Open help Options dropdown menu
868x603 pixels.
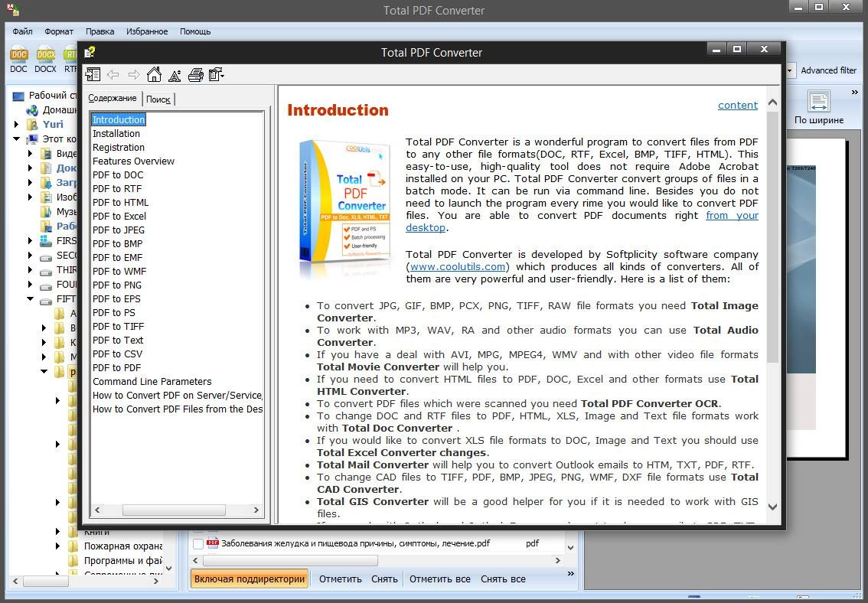click(x=217, y=75)
